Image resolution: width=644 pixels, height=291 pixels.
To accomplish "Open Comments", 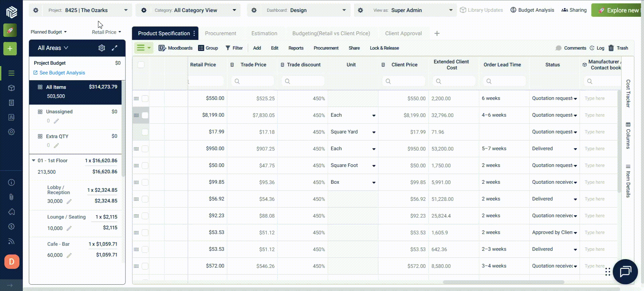I will tap(571, 48).
